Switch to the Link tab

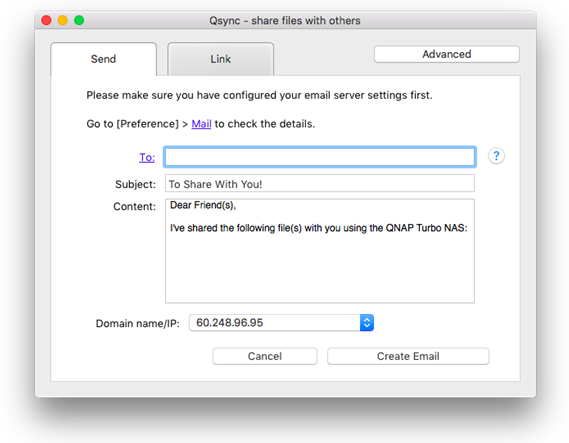click(220, 59)
